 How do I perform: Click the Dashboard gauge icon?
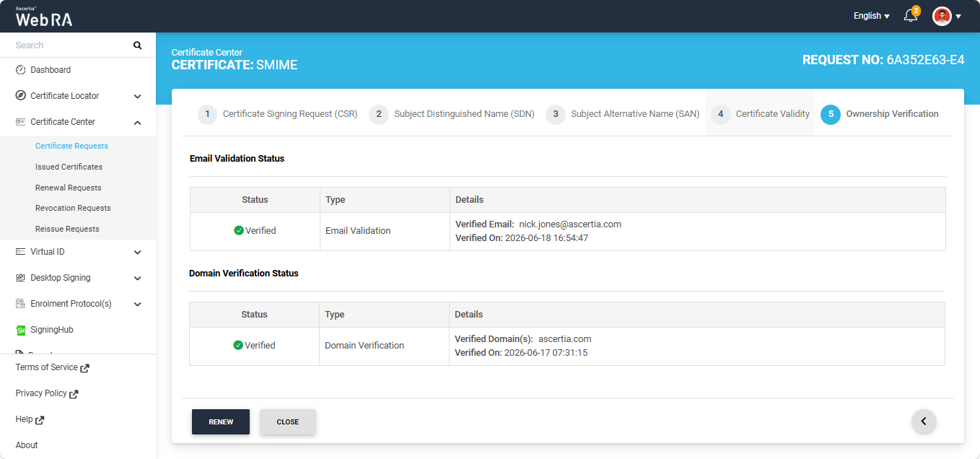point(20,70)
